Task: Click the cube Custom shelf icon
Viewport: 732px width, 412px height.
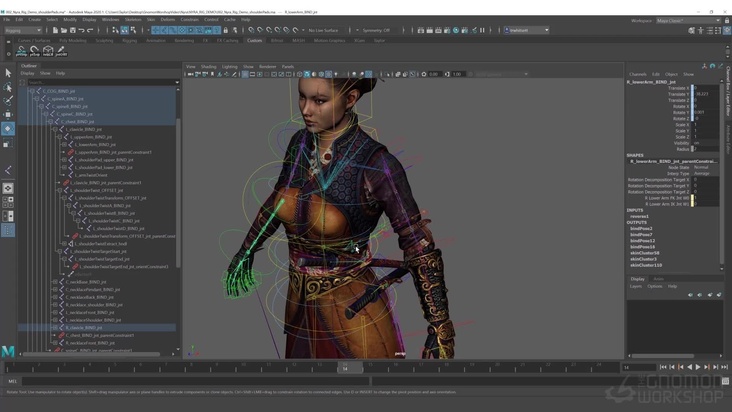Action: tap(48, 51)
